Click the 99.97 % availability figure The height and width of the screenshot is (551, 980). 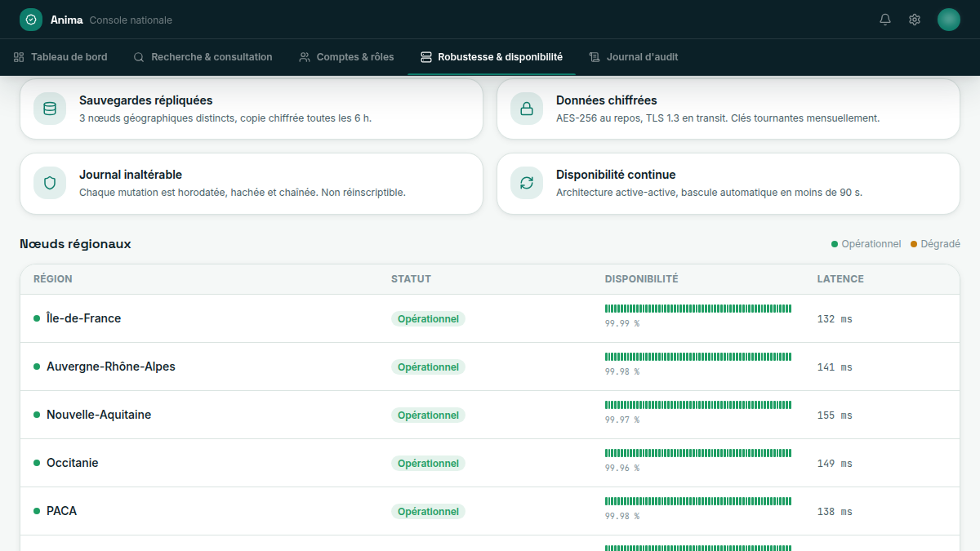622,420
